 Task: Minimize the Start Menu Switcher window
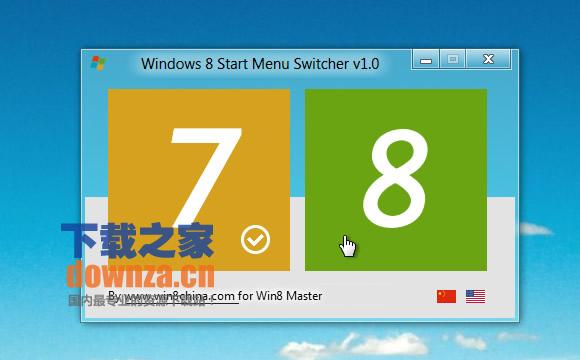tap(426, 60)
